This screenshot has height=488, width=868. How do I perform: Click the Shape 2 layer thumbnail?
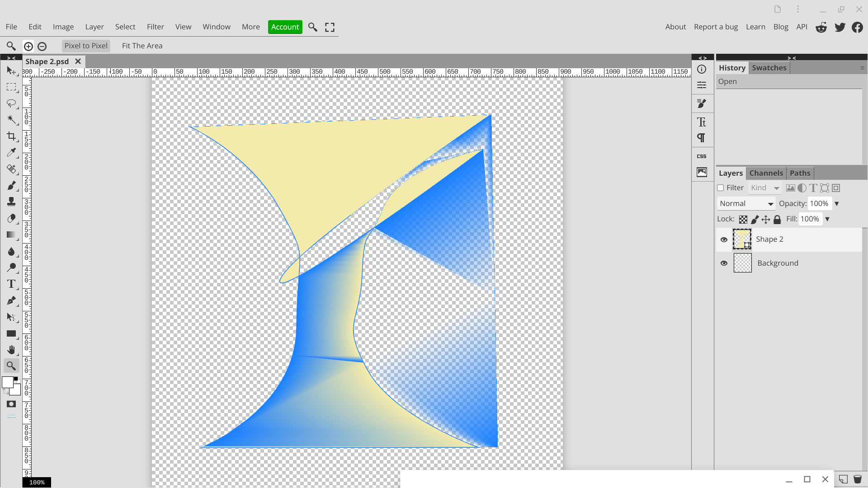coord(742,239)
